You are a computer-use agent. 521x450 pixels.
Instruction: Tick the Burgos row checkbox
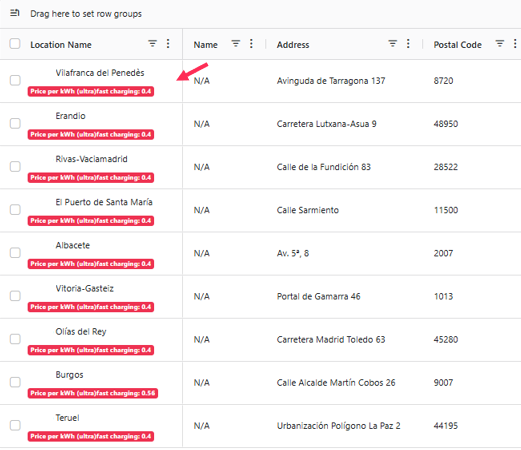[15, 382]
